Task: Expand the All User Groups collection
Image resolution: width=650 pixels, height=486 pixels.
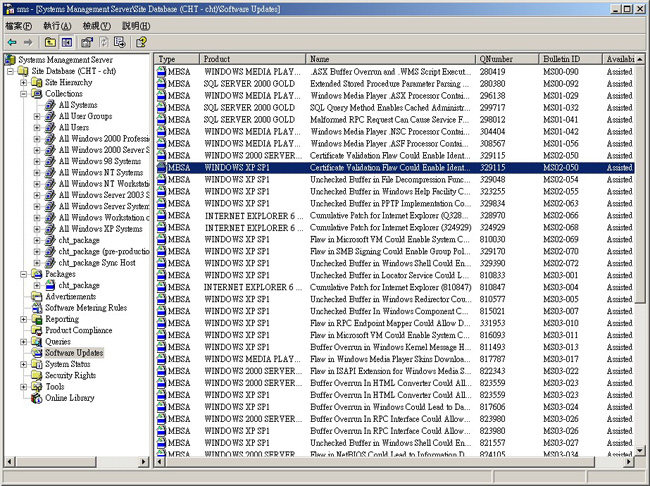Action: click(x=37, y=116)
